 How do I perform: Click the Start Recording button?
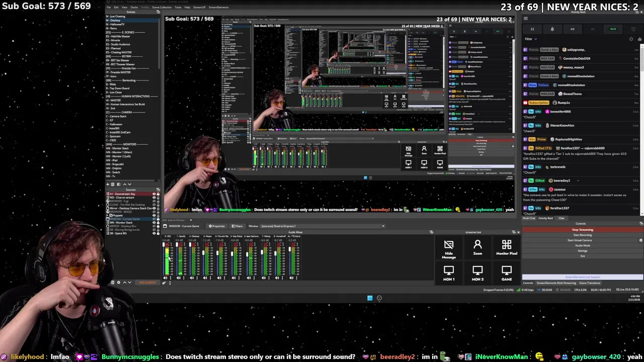(x=583, y=235)
